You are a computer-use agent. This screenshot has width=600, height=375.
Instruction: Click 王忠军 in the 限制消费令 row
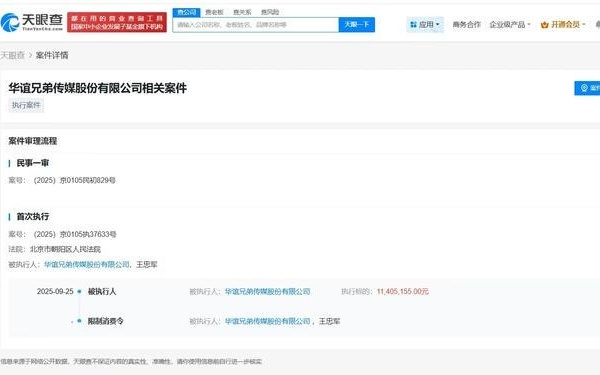click(329, 321)
